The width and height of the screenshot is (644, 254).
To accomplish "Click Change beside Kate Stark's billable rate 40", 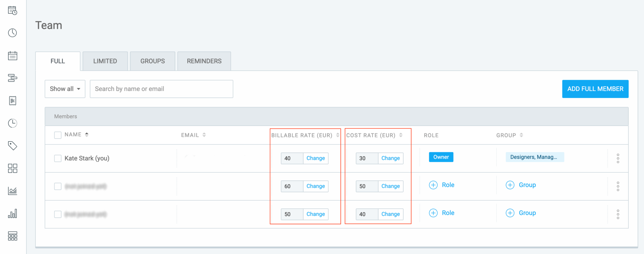I will pyautogui.click(x=315, y=158).
